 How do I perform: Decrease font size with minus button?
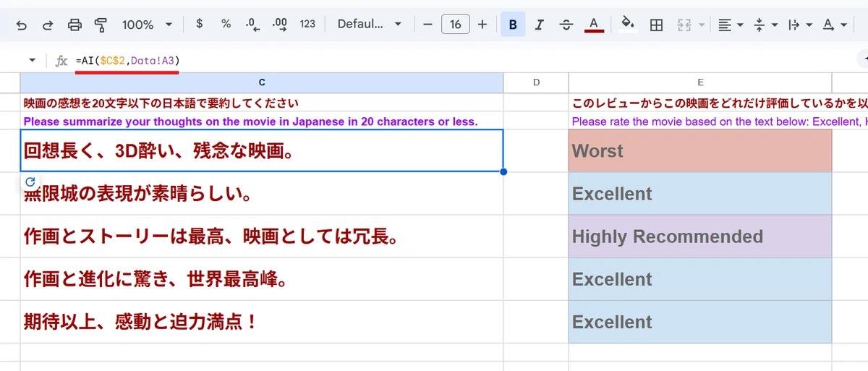(x=427, y=25)
